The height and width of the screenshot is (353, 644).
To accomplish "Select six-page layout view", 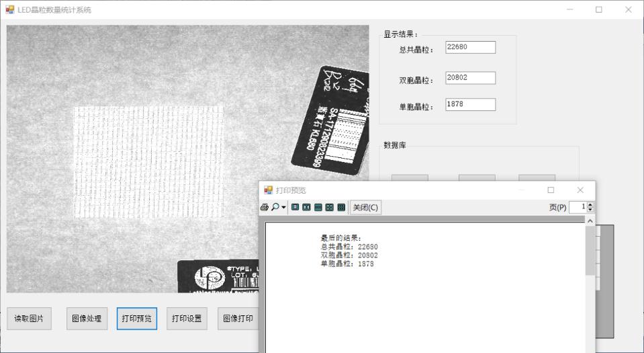I will 340,208.
